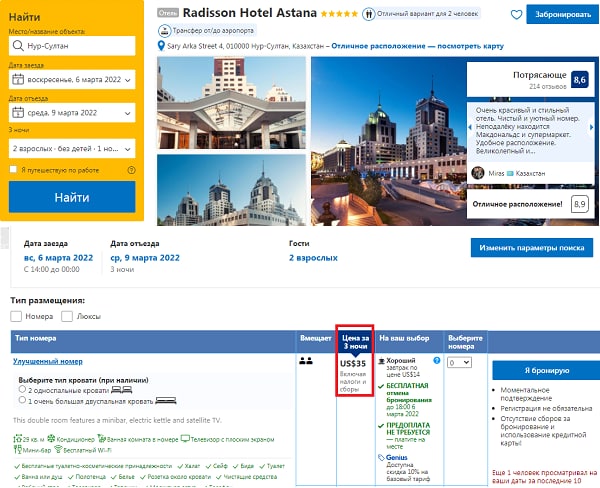
Task: Click the twin beds icon
Action: click(121, 390)
